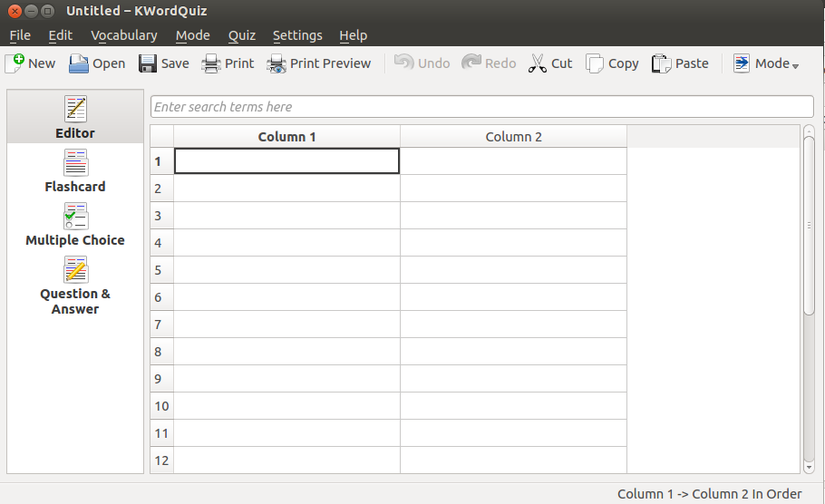Open the Flashcard mode from sidebar

pos(75,171)
